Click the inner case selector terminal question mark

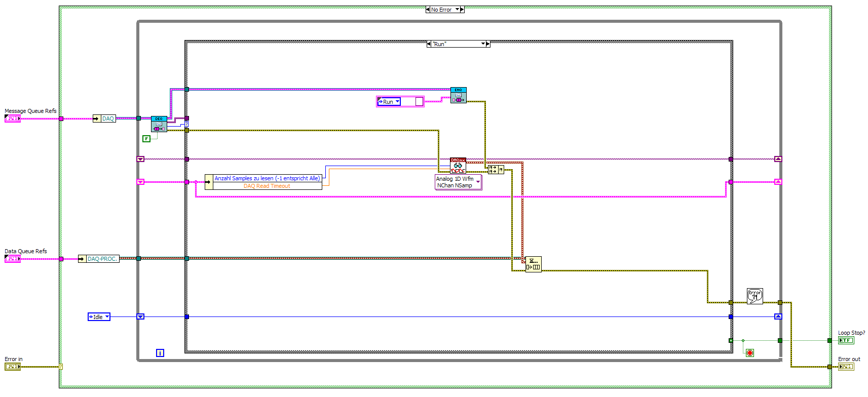coord(186,124)
